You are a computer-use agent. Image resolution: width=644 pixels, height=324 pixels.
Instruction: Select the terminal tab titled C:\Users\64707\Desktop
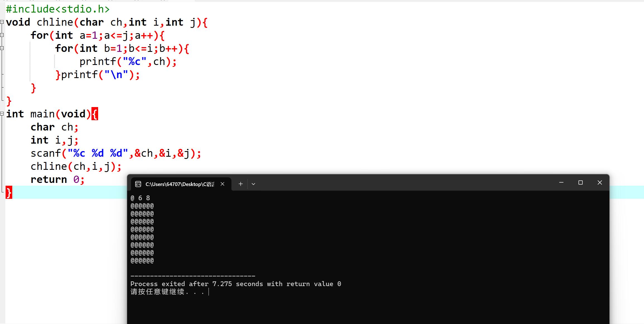point(180,184)
